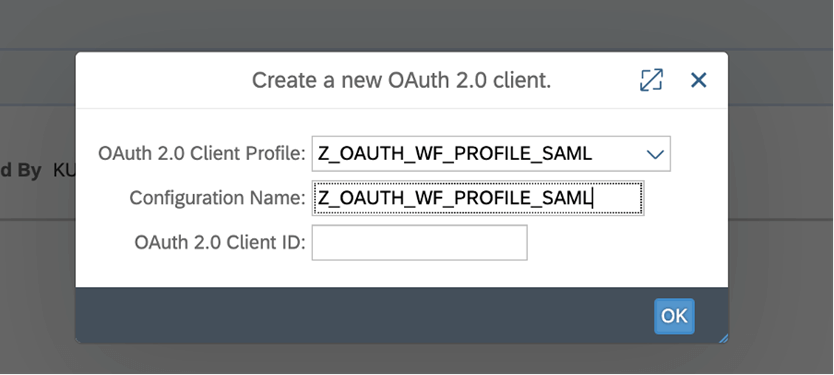Click empty white space right of Client ID field
Screen dimensions: 834x375
[x=628, y=243]
